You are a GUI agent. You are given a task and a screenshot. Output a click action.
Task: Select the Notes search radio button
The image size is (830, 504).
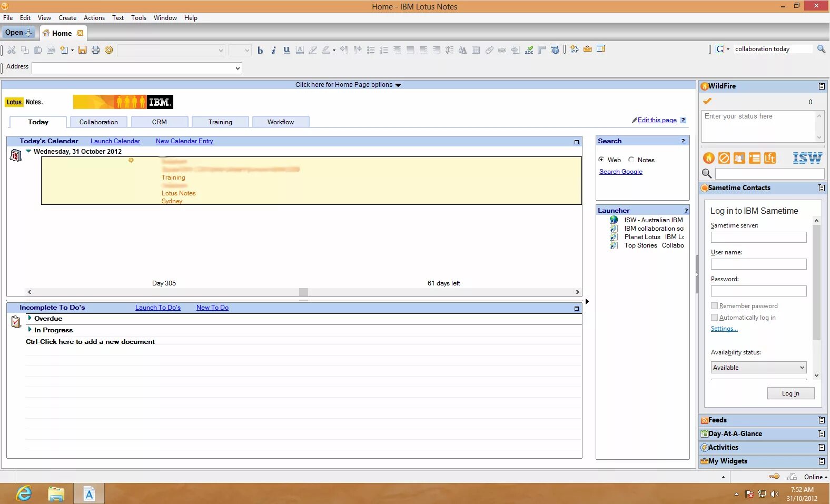coord(631,160)
